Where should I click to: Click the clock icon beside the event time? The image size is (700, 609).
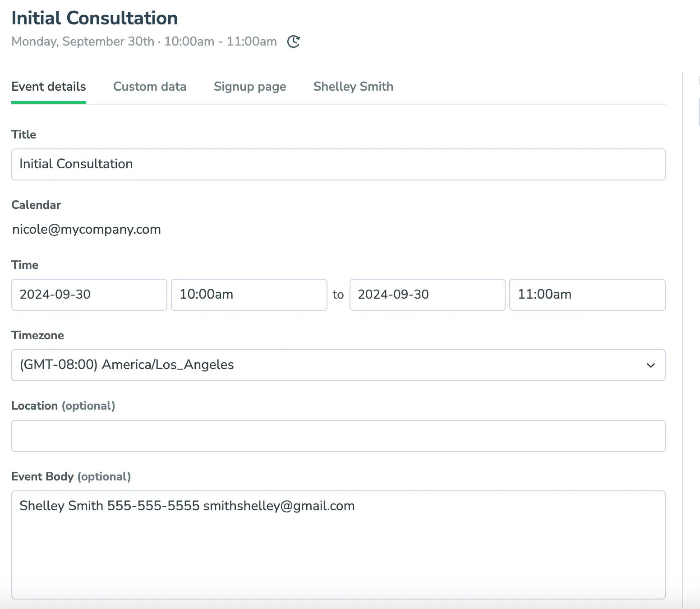pyautogui.click(x=294, y=42)
